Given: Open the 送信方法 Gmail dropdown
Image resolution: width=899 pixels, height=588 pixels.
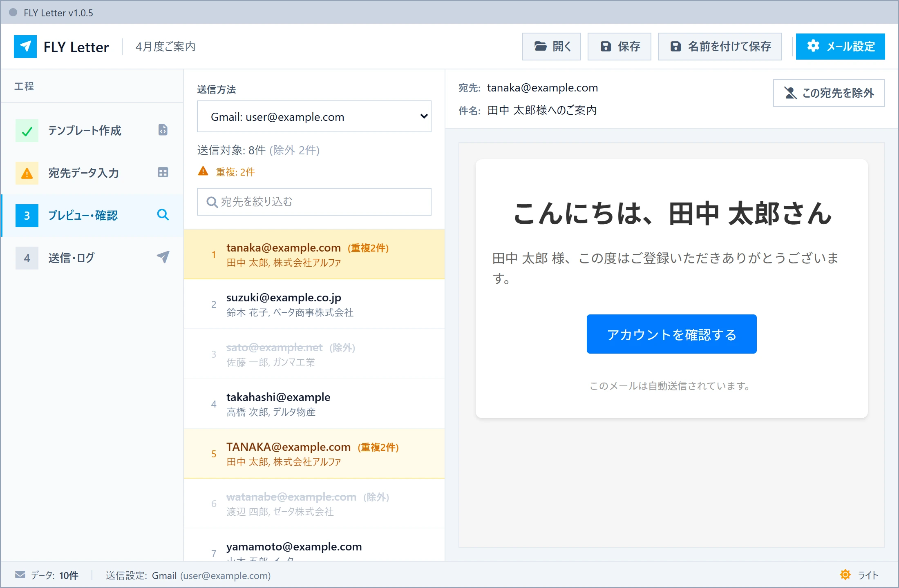Looking at the screenshot, I should coord(314,117).
